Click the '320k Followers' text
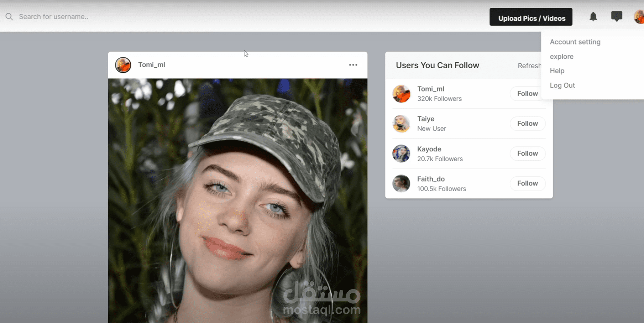The width and height of the screenshot is (644, 323). (x=439, y=99)
